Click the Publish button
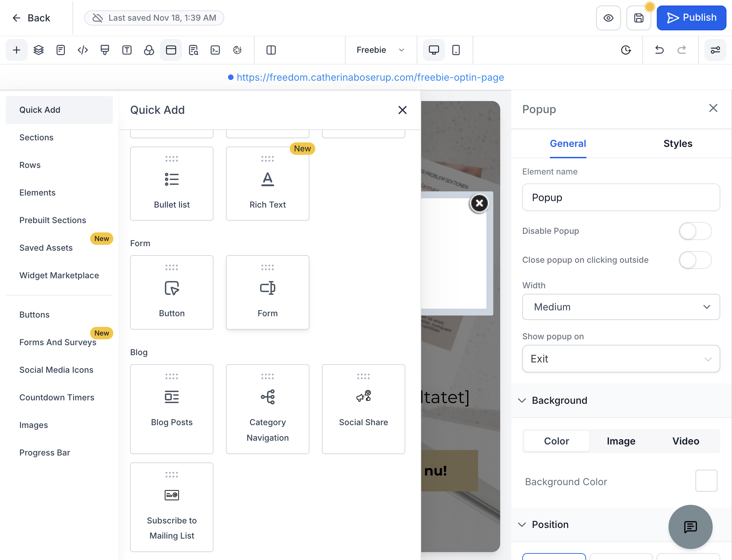Image resolution: width=732 pixels, height=560 pixels. click(x=691, y=18)
